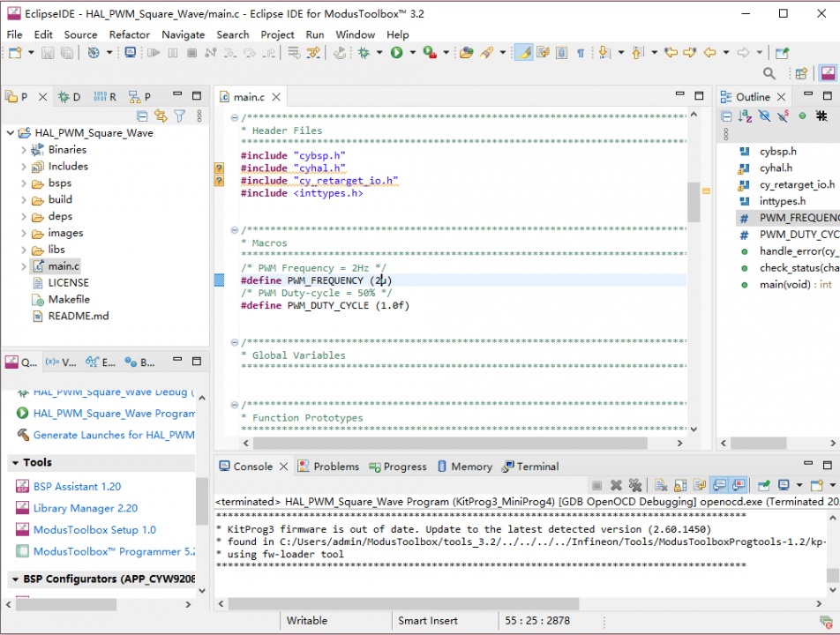The width and height of the screenshot is (840, 635).
Task: Click the green Run button icon
Action: tap(396, 52)
